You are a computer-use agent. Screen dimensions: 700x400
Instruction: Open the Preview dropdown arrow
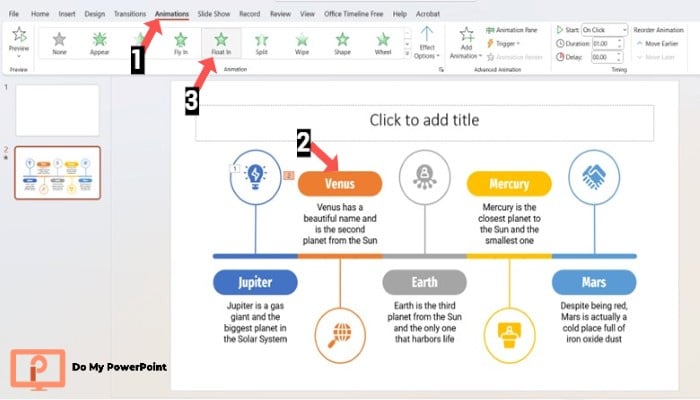(19, 57)
